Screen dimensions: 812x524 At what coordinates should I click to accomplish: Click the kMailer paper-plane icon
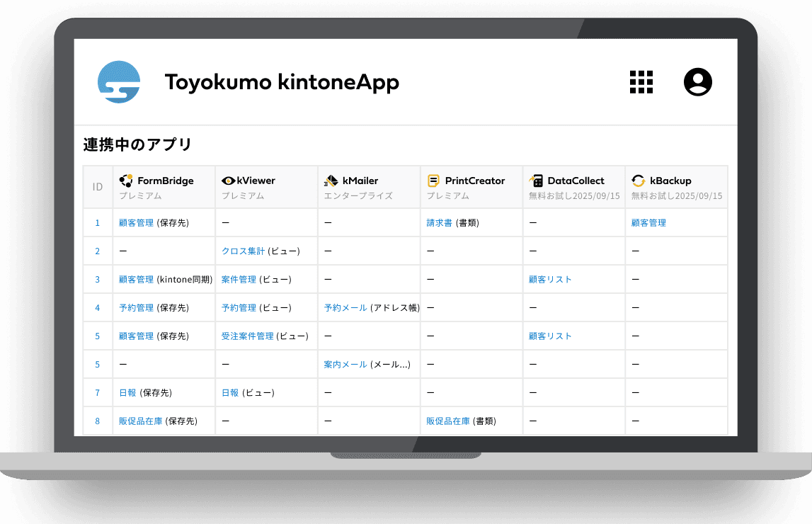(331, 181)
